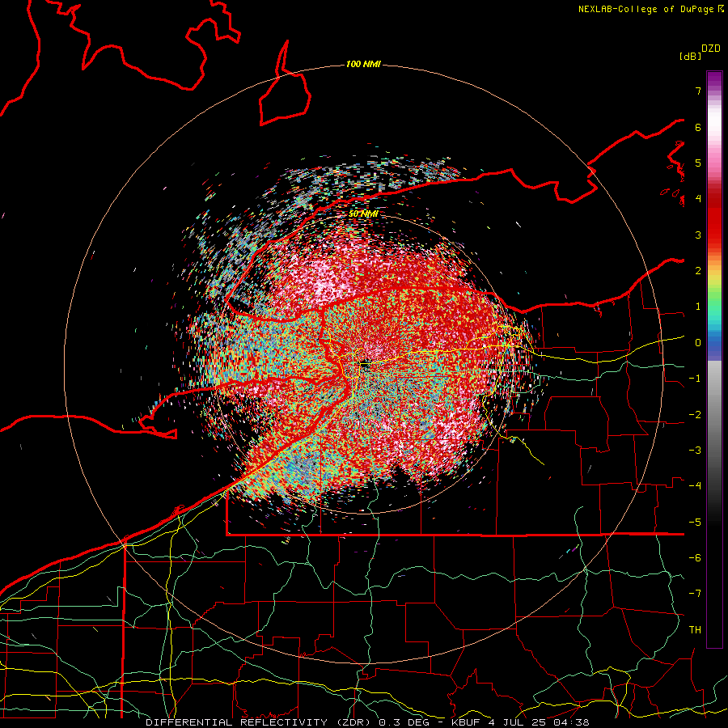Click the KBUF station identifier in footer
The height and width of the screenshot is (728, 728).
click(x=466, y=722)
